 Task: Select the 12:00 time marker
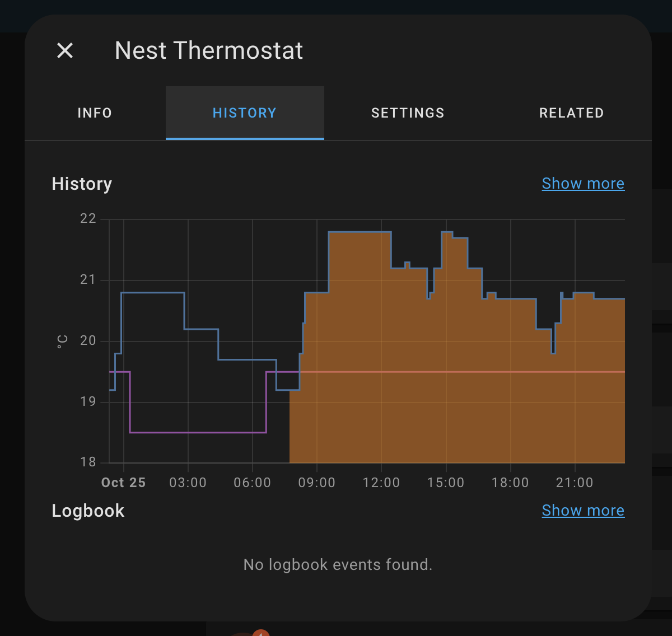[381, 482]
